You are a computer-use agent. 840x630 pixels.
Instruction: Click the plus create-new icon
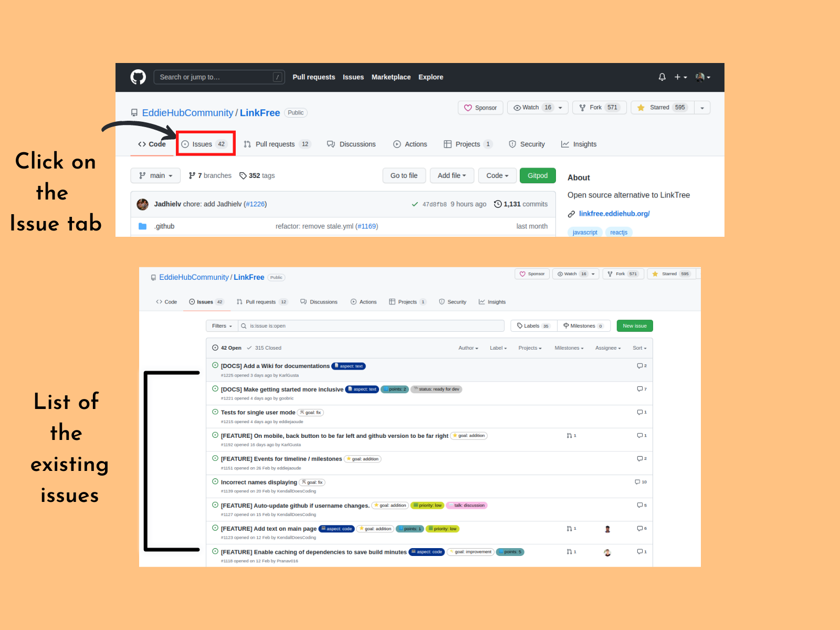point(680,77)
